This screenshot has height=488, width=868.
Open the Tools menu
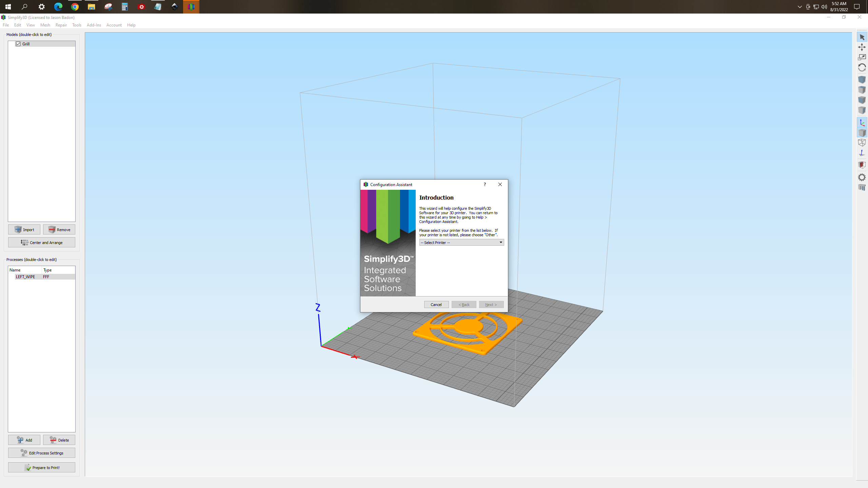pyautogui.click(x=77, y=25)
